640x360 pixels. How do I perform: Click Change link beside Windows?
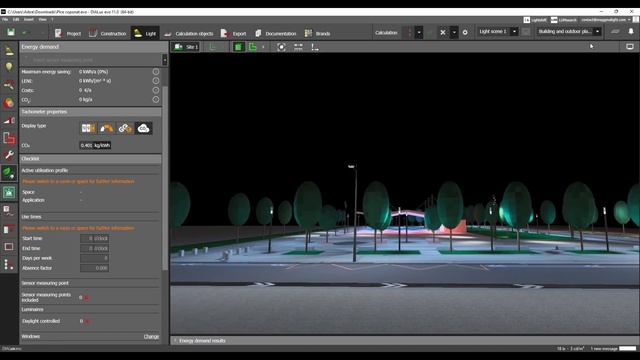(151, 337)
